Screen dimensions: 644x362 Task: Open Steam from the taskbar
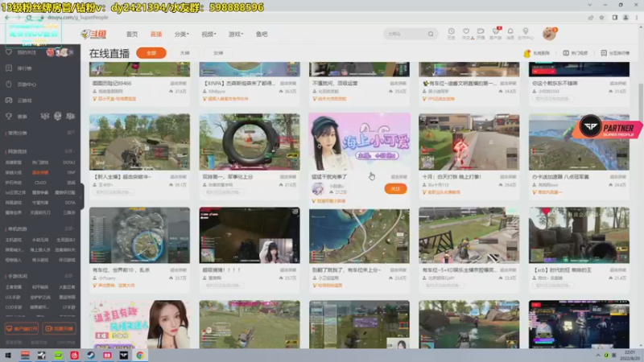(90, 355)
